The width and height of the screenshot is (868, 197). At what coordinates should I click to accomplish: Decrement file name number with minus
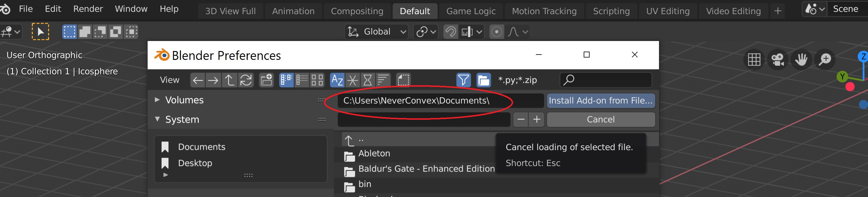click(x=521, y=119)
